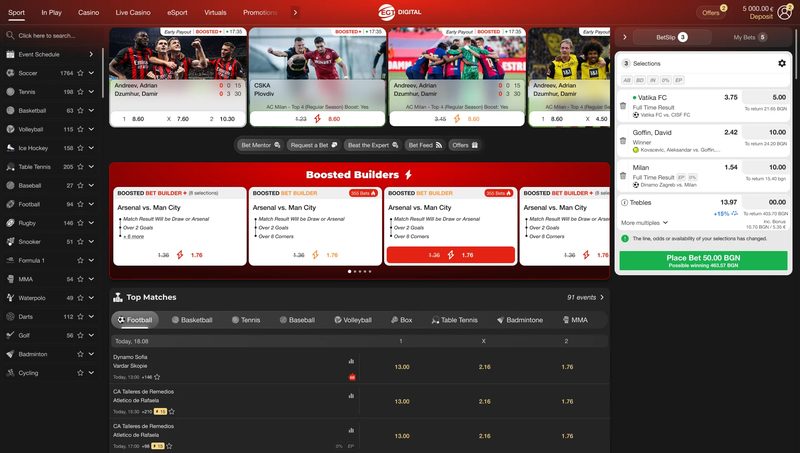Select the Basketball tab in Top Matches
The height and width of the screenshot is (453, 800).
[192, 320]
